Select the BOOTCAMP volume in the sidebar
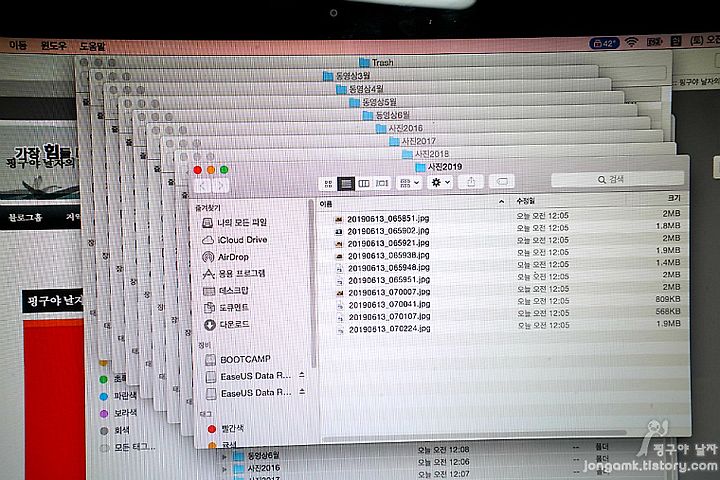 click(238, 359)
